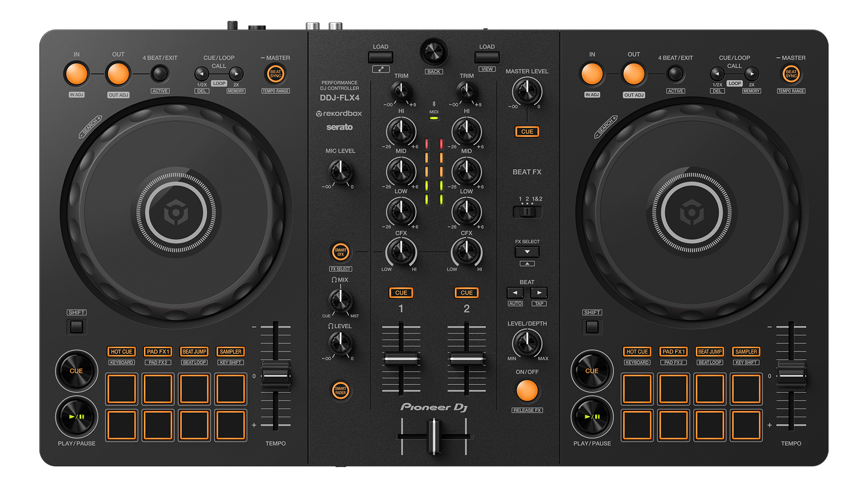The width and height of the screenshot is (868, 488).
Task: Trigger 4 BEAT/EXIT loop on right deck
Action: point(675,74)
